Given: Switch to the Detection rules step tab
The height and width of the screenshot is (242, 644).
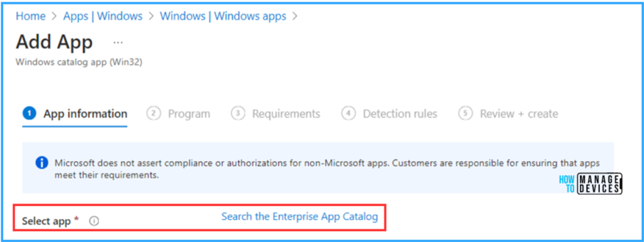Looking at the screenshot, I should (x=389, y=114).
